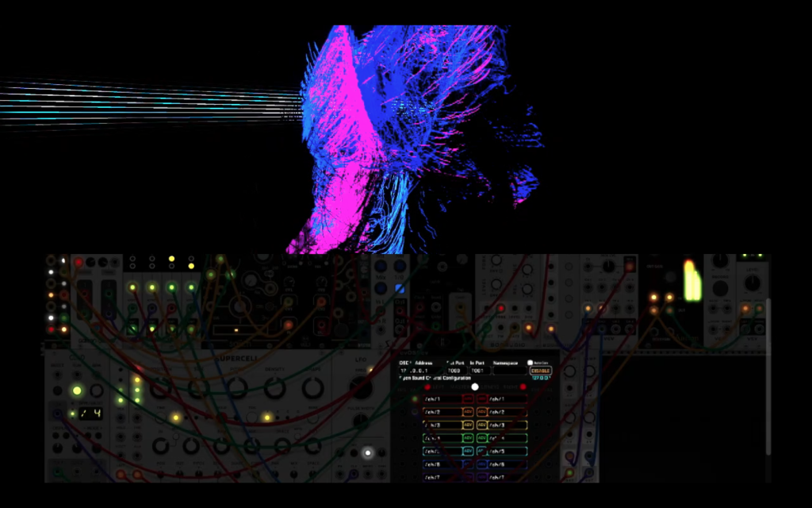This screenshot has width=812, height=508.
Task: Toggle the lit blue square button in top row
Action: pos(400,288)
